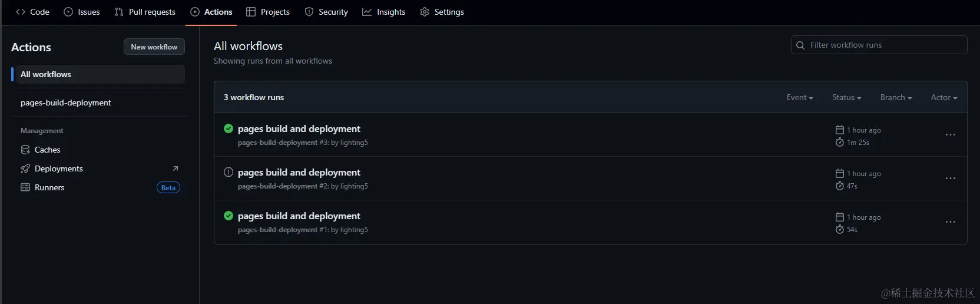This screenshot has width=980, height=304.
Task: Click the search magnifier icon
Action: pyautogui.click(x=800, y=45)
